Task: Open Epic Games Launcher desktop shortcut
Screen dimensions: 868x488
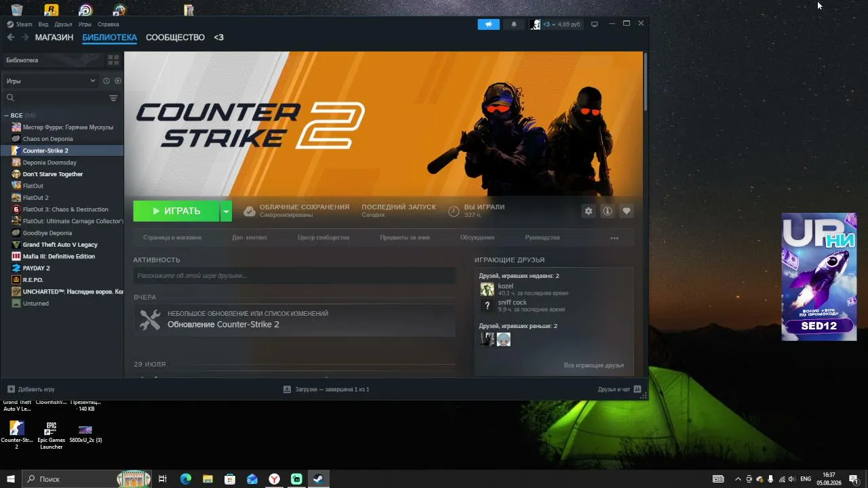Action: point(52,435)
